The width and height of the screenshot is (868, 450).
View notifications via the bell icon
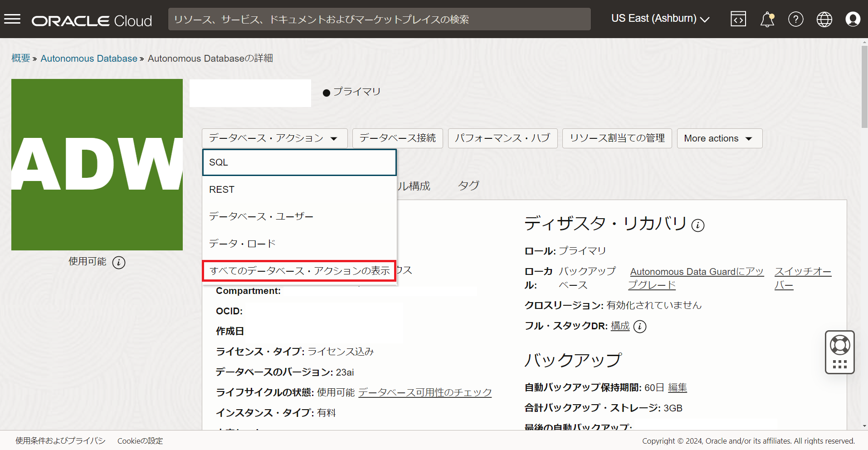click(x=767, y=19)
